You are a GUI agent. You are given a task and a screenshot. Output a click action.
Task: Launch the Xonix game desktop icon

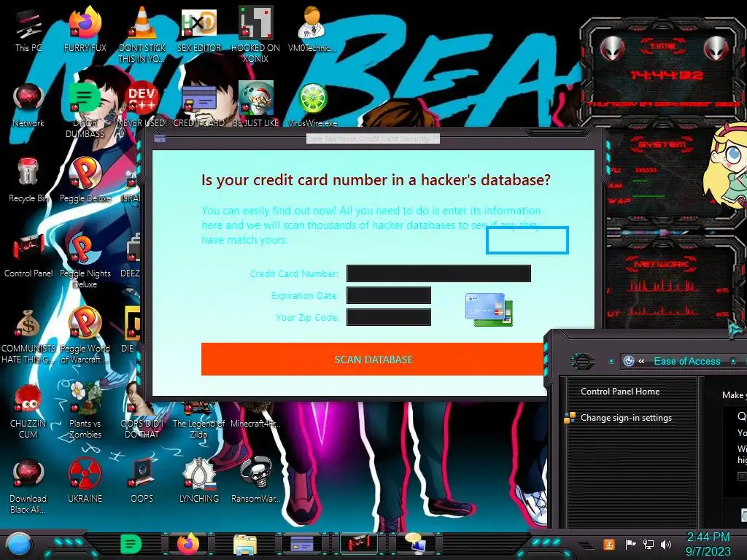coord(255,34)
